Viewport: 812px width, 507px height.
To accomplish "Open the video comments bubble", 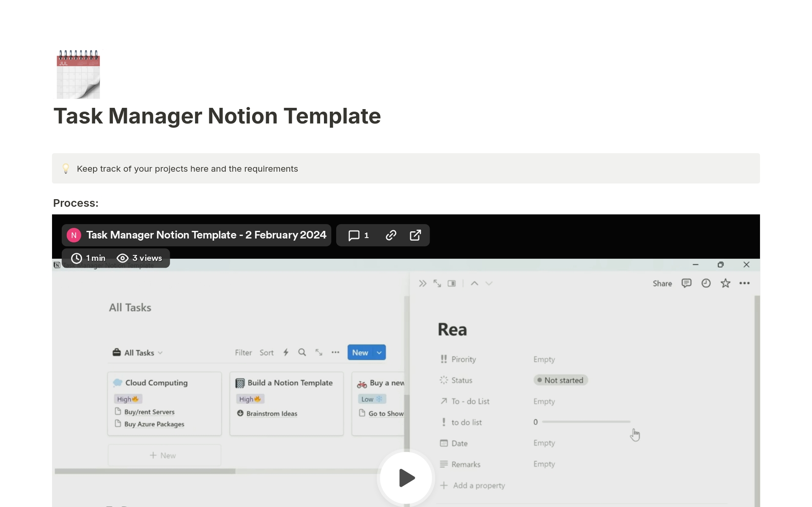I will pyautogui.click(x=358, y=235).
